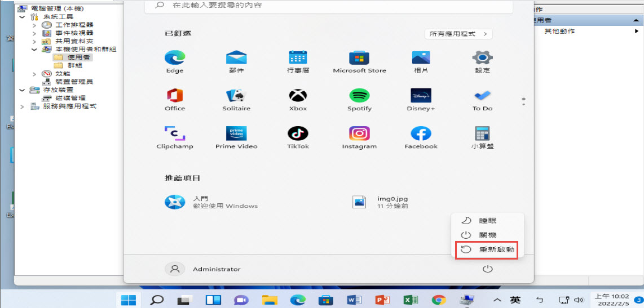644x308 pixels.
Task: Open Task View on the taskbar
Action: pyautogui.click(x=185, y=300)
